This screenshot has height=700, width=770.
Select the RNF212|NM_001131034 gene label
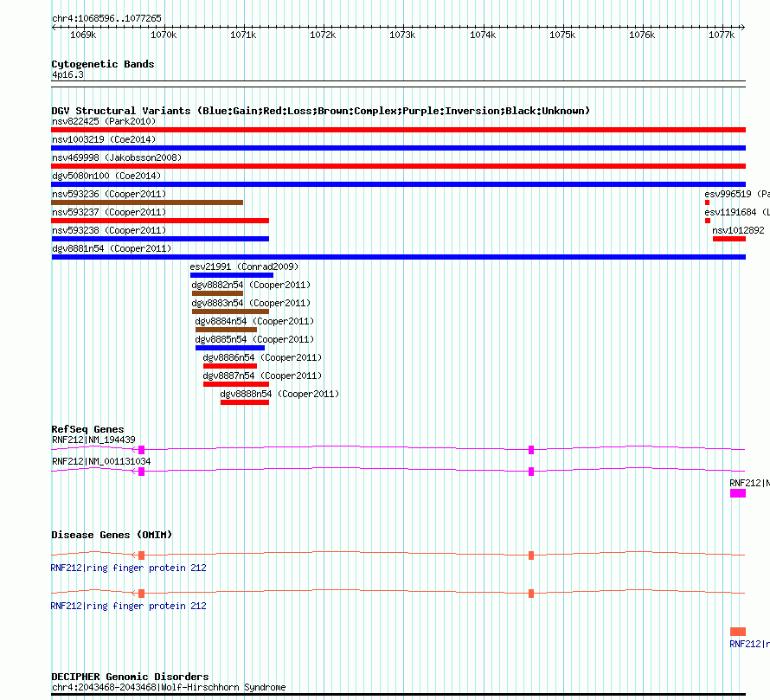point(101,461)
